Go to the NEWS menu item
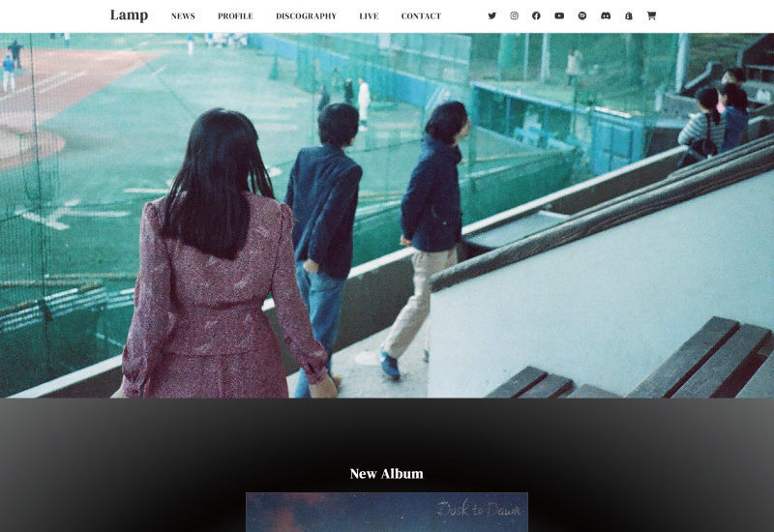The width and height of the screenshot is (774, 532). [183, 16]
